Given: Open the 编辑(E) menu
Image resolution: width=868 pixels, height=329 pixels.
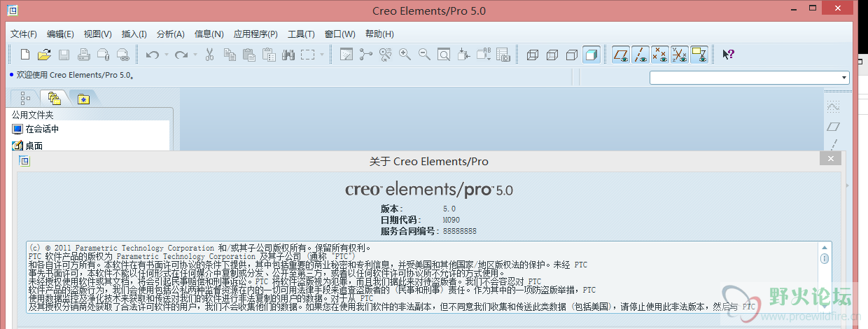Looking at the screenshot, I should coord(60,34).
